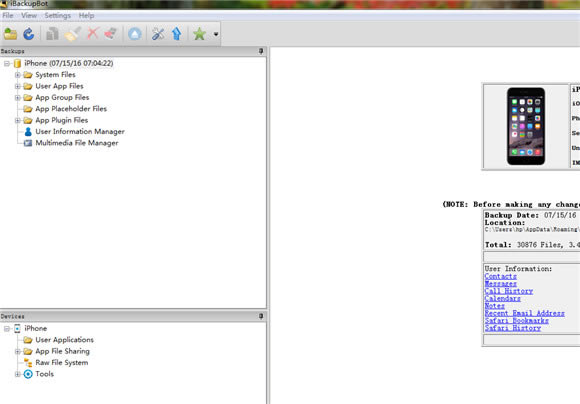Click the open backup folder toolbar icon
Screen dimensions: 580x404
click(x=10, y=34)
